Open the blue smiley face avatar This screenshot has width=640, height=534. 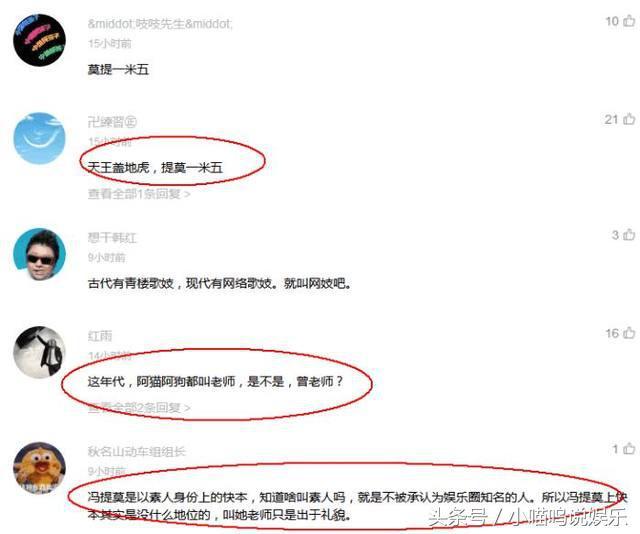pos(39,138)
